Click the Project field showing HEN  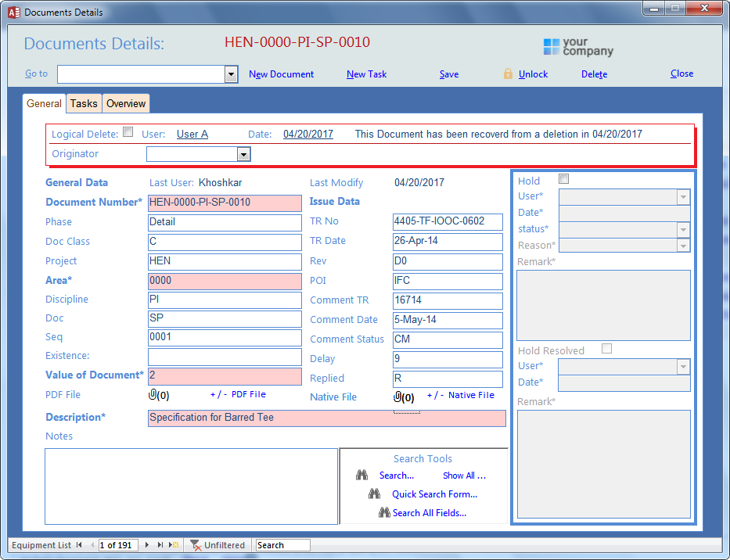225,261
